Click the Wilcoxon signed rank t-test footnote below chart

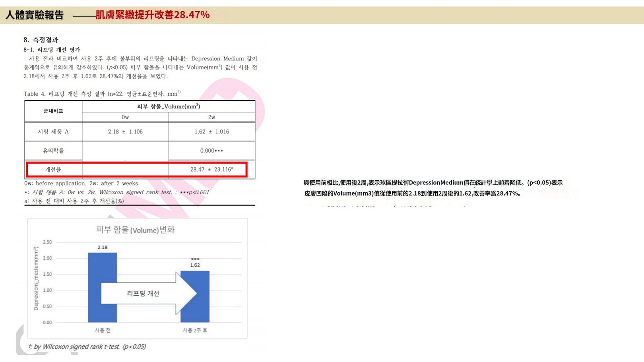[87, 347]
